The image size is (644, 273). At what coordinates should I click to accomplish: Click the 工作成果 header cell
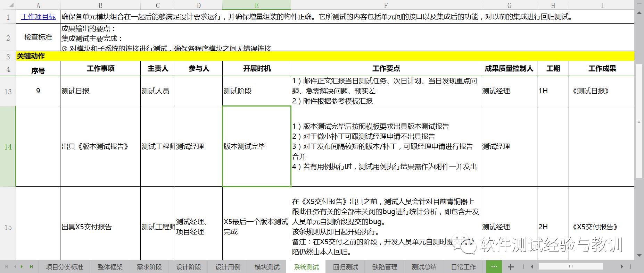tap(602, 69)
